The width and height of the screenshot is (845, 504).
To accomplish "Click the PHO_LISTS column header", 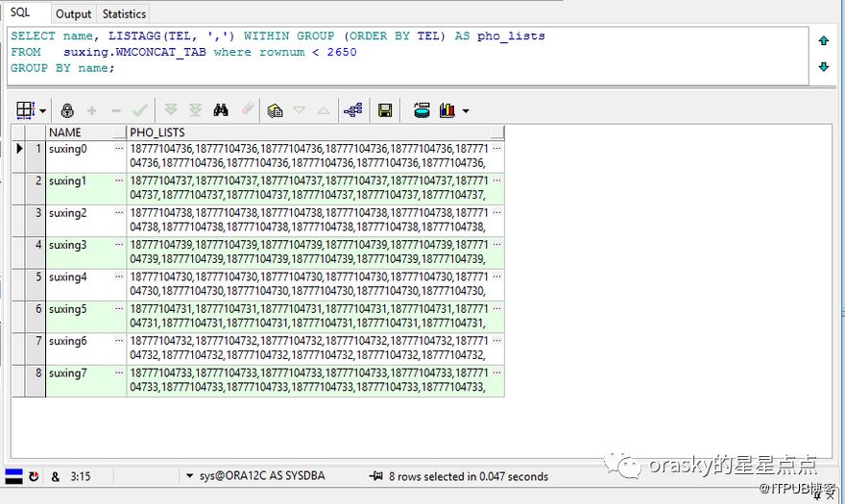I will click(x=307, y=132).
